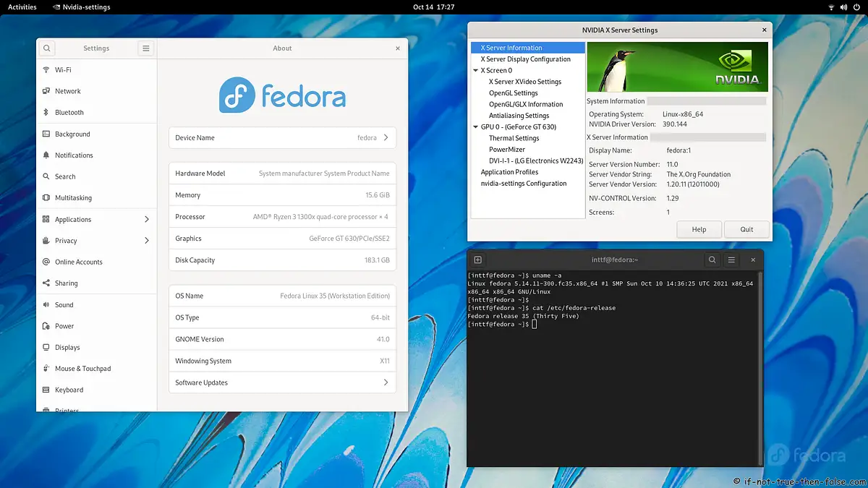Click the Fedora logo in About panel
This screenshot has height=488, width=868.
click(x=282, y=95)
